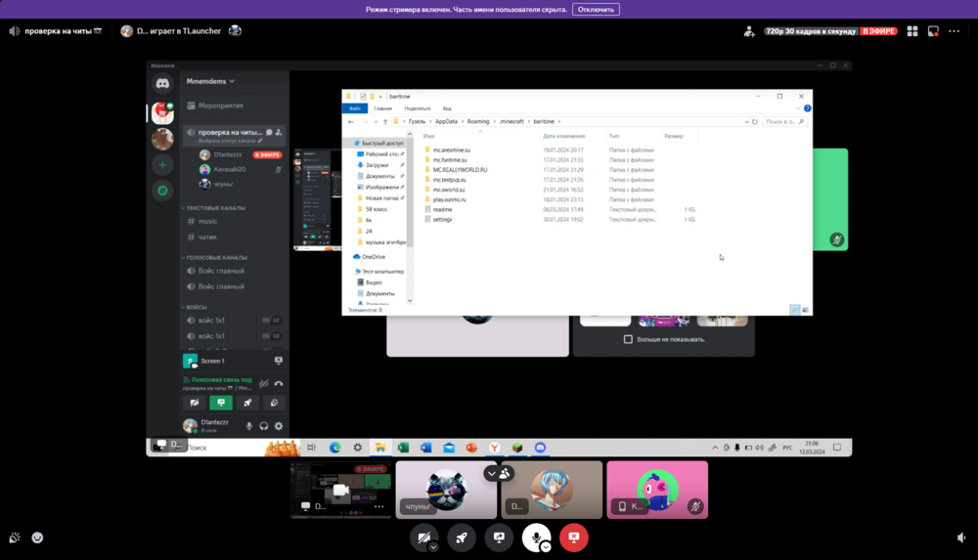Expand Mmemdems server dropdown
This screenshot has height=560, width=978.
pyautogui.click(x=210, y=81)
